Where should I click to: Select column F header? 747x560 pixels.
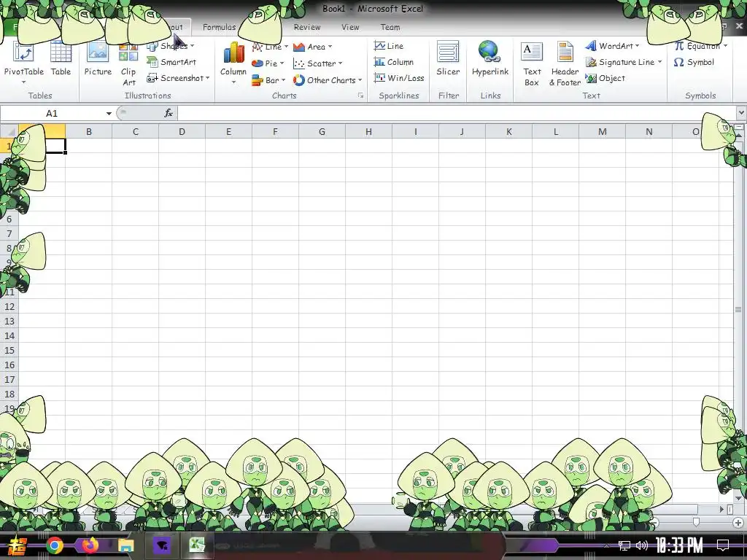[275, 131]
